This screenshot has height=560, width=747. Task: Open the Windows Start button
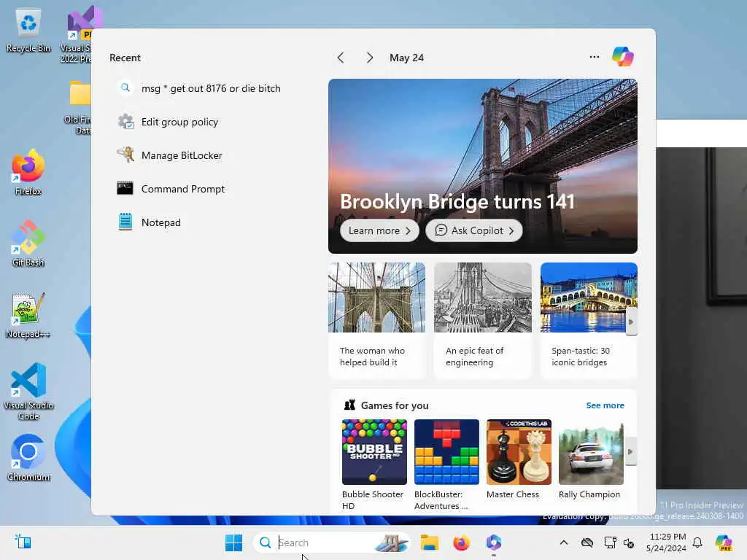pos(233,542)
